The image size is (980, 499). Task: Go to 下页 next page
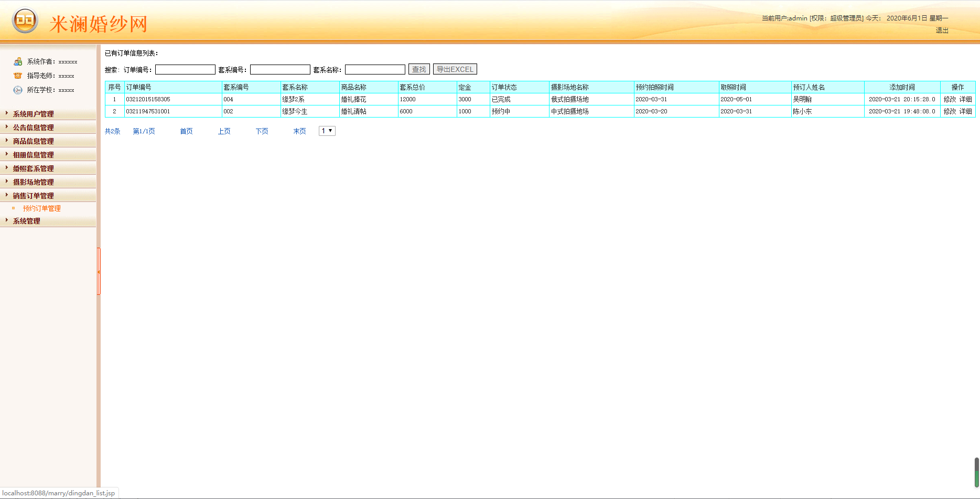262,131
